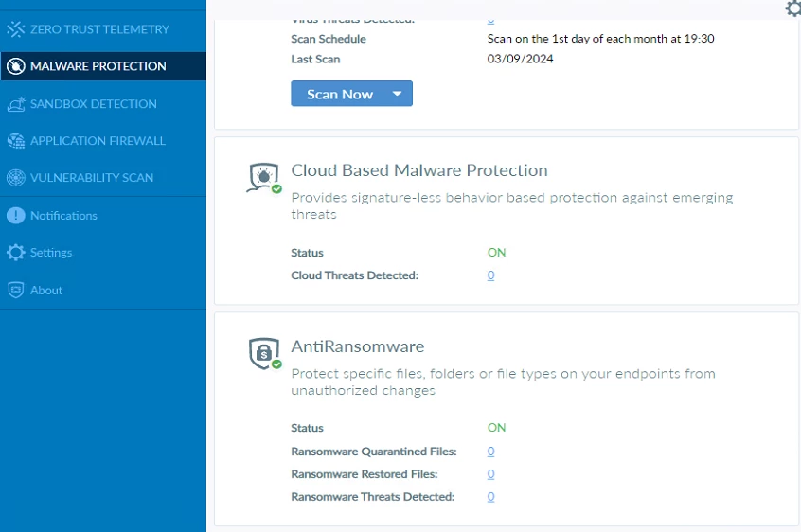This screenshot has height=532, width=801.
Task: Click the signature-less behavior protection description
Action: click(x=512, y=205)
